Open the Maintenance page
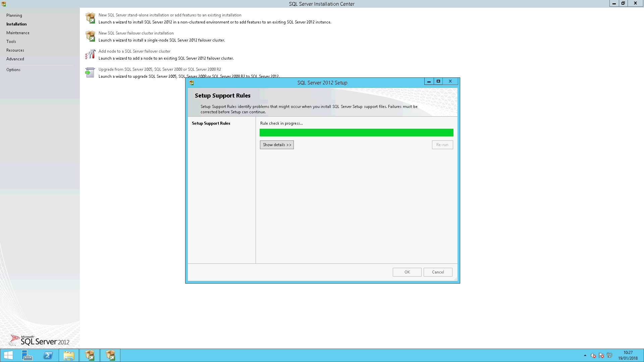This screenshot has height=362, width=644. [18, 33]
